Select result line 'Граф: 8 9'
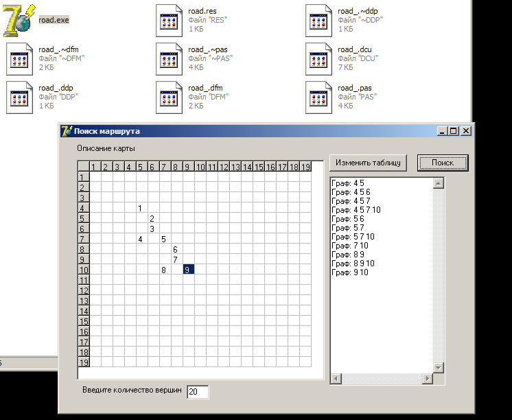The width and height of the screenshot is (512, 420). tap(348, 255)
